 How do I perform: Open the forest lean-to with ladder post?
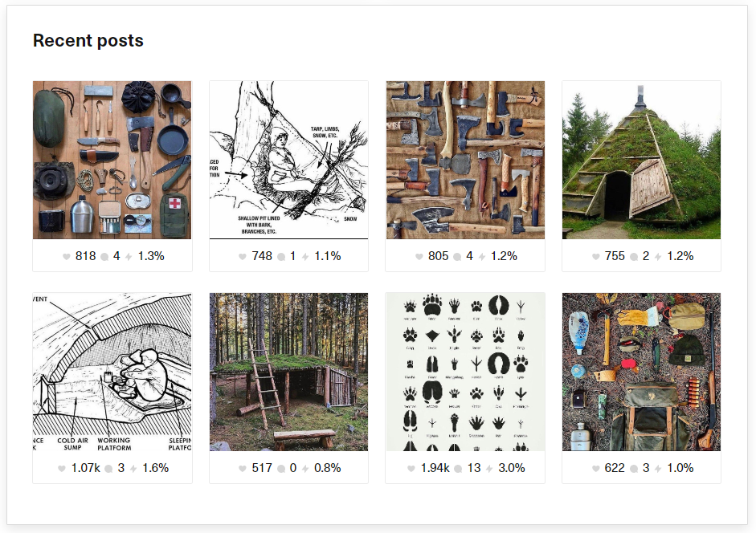(x=288, y=372)
